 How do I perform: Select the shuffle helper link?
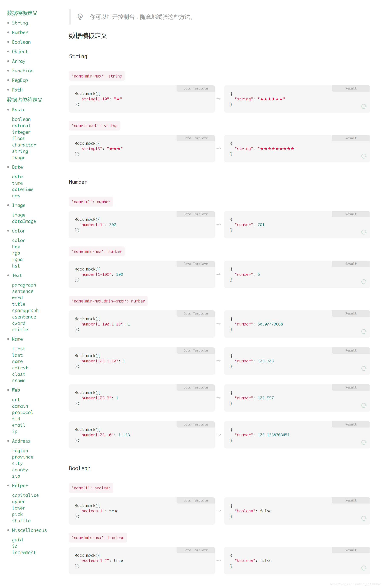[21, 521]
